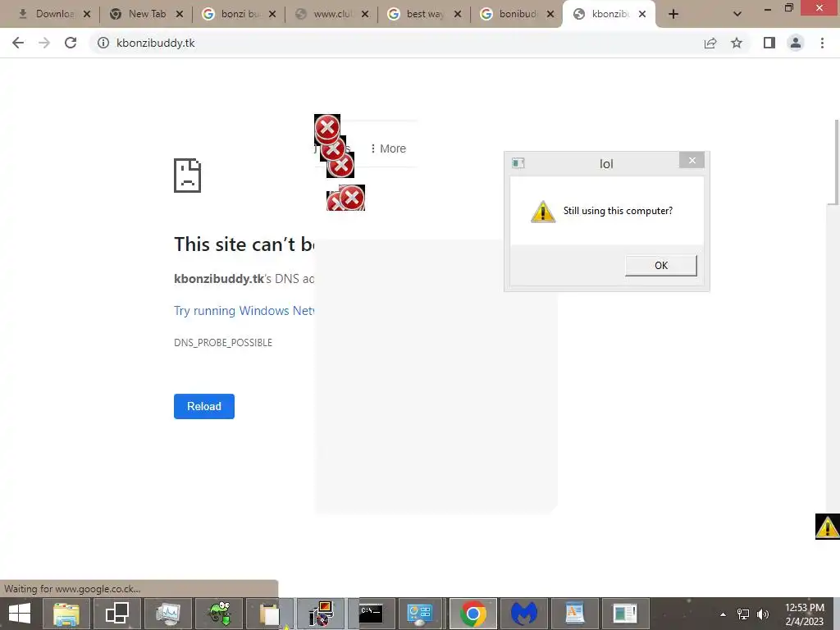Image resolution: width=840 pixels, height=630 pixels.
Task: Open Malwarebytes from the taskbar
Action: [x=524, y=614]
